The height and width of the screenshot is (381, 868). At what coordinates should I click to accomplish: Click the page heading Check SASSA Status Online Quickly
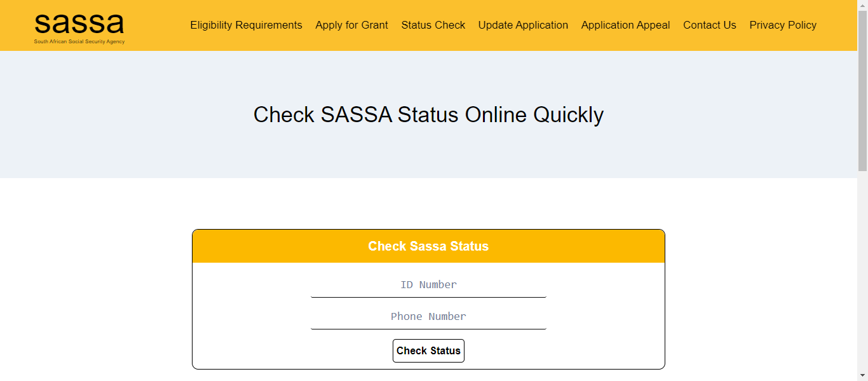click(x=428, y=114)
